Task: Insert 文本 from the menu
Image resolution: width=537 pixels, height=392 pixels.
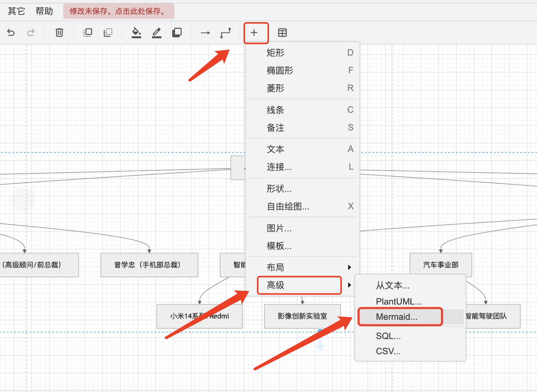Action: (302, 149)
